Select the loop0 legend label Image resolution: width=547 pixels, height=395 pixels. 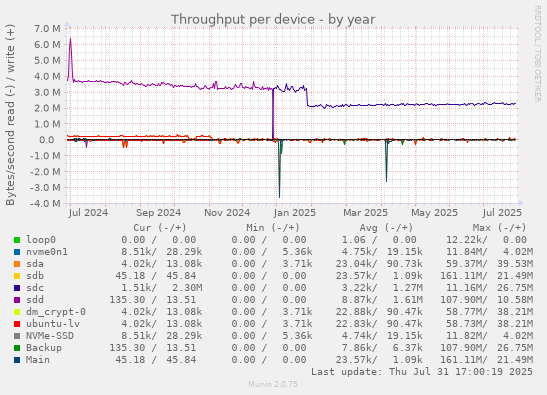(x=41, y=240)
